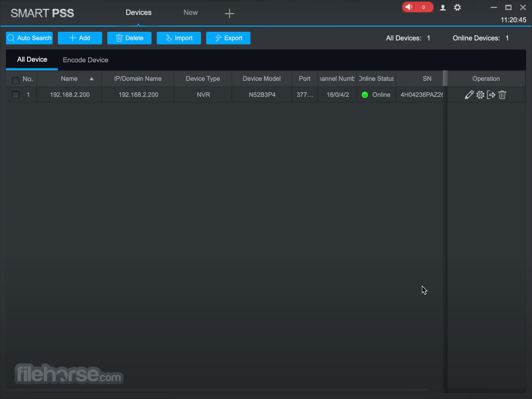The image size is (532, 399).
Task: Click the Online Devices count label
Action: [x=481, y=38]
